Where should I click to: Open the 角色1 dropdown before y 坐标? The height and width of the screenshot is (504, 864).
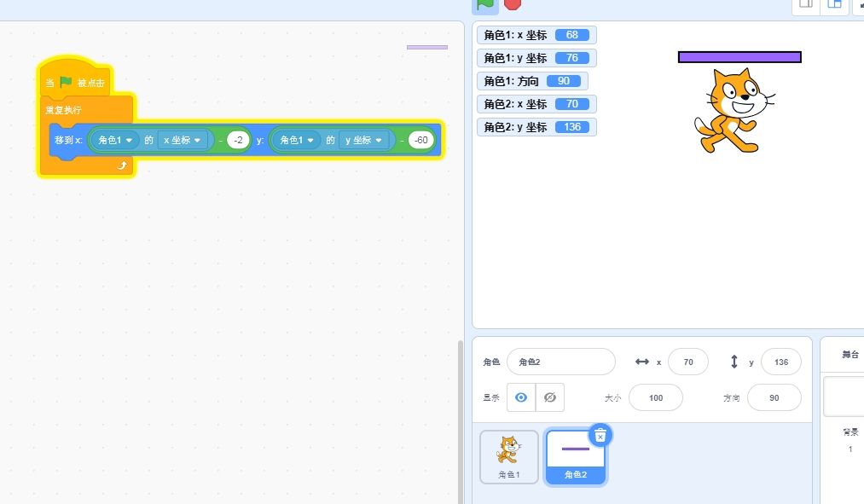pyautogui.click(x=297, y=140)
